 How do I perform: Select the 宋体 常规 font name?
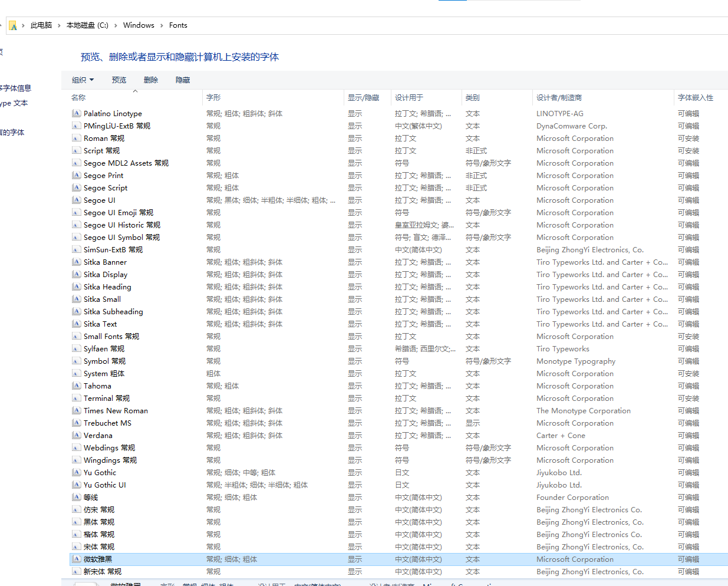point(99,547)
